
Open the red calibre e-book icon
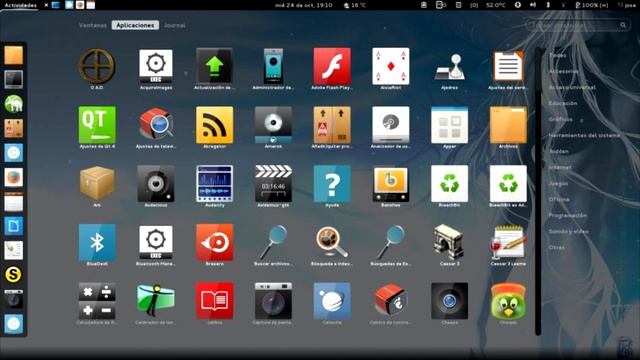[x=214, y=301]
